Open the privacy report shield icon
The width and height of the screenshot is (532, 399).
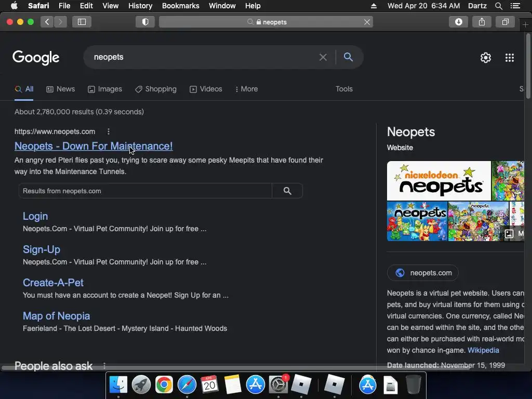pyautogui.click(x=145, y=22)
